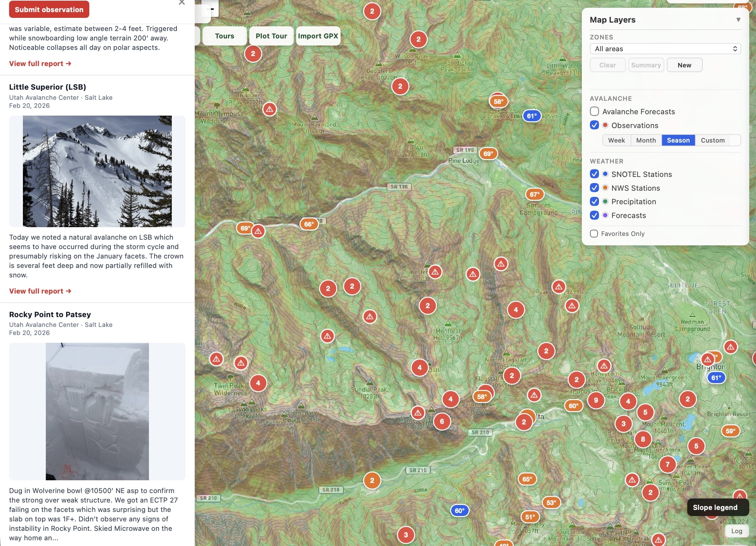Open the 67° NWS station near Spruces Campground

[x=535, y=194]
